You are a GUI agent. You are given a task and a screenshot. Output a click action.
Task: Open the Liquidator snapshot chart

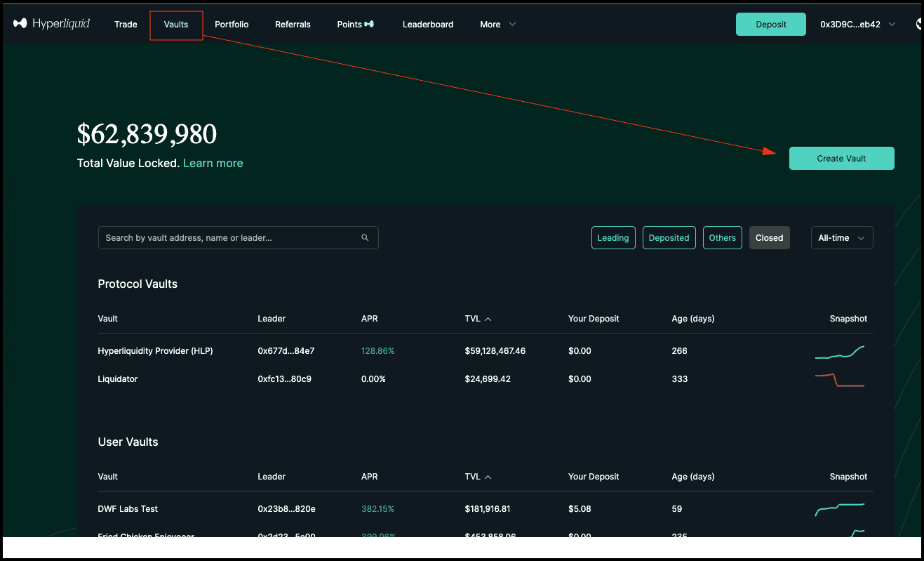(840, 380)
